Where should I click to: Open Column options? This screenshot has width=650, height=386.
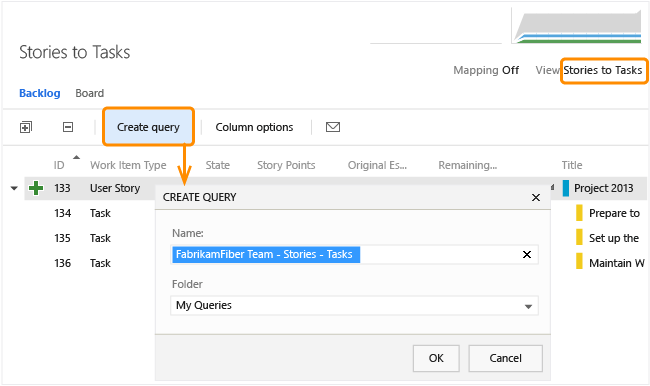(254, 127)
